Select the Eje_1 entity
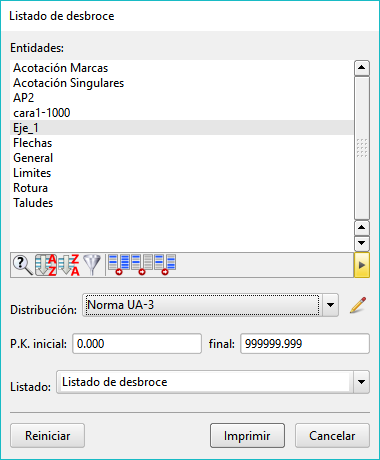The width and height of the screenshot is (380, 460). (182, 128)
